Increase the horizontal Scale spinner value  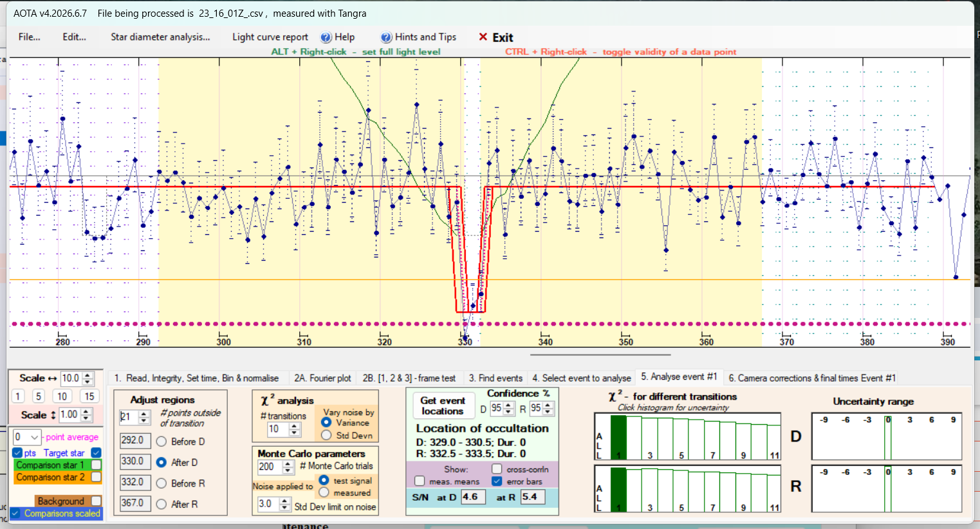pos(89,375)
